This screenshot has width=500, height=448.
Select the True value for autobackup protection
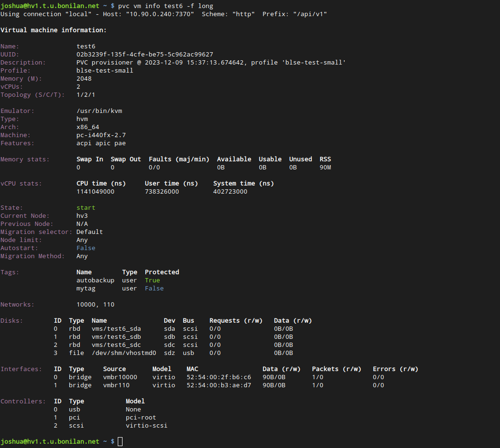click(x=152, y=280)
